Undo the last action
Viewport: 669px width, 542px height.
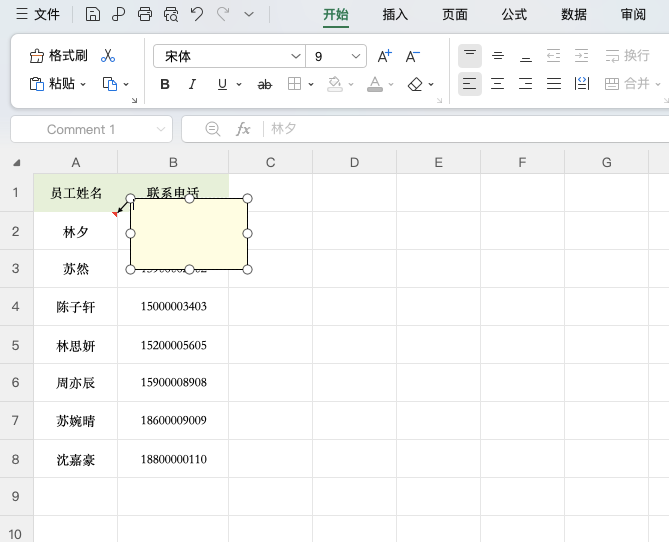197,15
